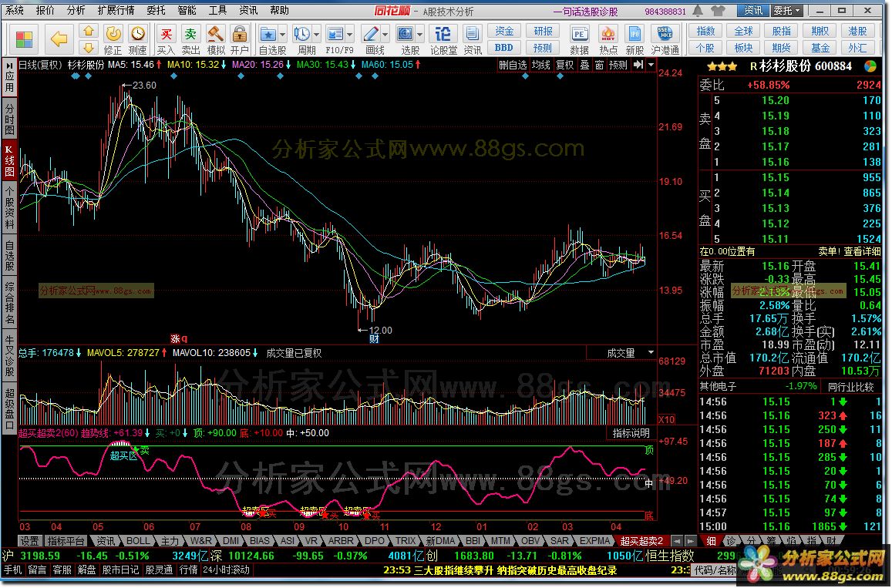892x588 pixels.
Task: Expand the 画线 dropdown arrow
Action: [385, 34]
